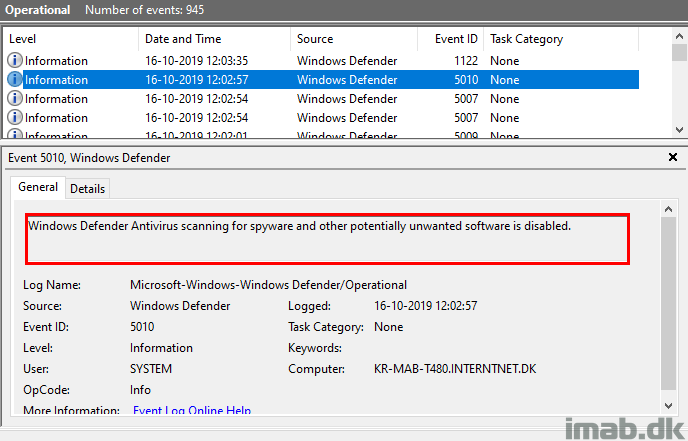Click the Log Name value Microsoft-Windows-Windows Defender/Operational

[268, 285]
